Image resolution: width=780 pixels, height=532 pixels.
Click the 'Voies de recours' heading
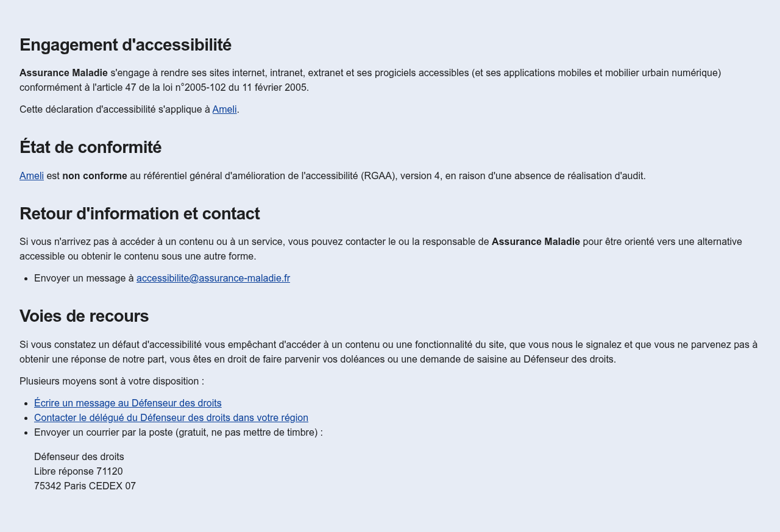click(84, 316)
